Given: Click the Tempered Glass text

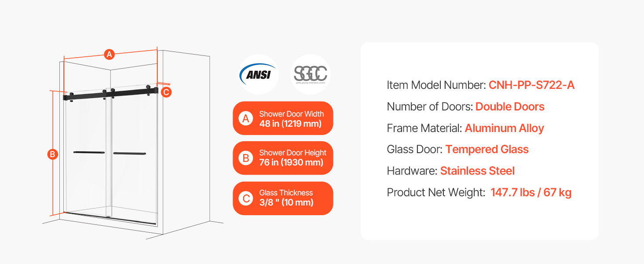Looking at the screenshot, I should click(487, 150).
